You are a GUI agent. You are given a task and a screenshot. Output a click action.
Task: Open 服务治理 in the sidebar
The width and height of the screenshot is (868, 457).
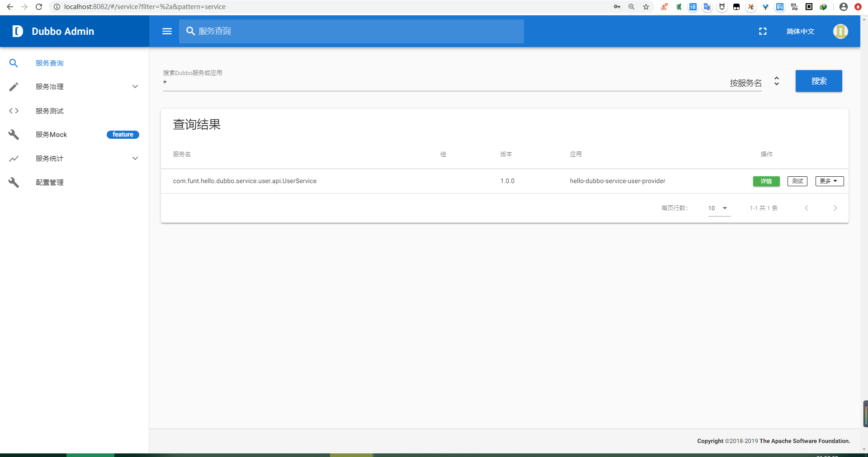point(50,87)
